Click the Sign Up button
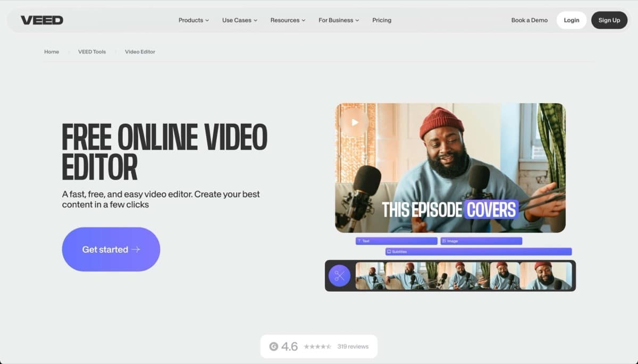Screen dimensions: 638x364 pos(609,20)
